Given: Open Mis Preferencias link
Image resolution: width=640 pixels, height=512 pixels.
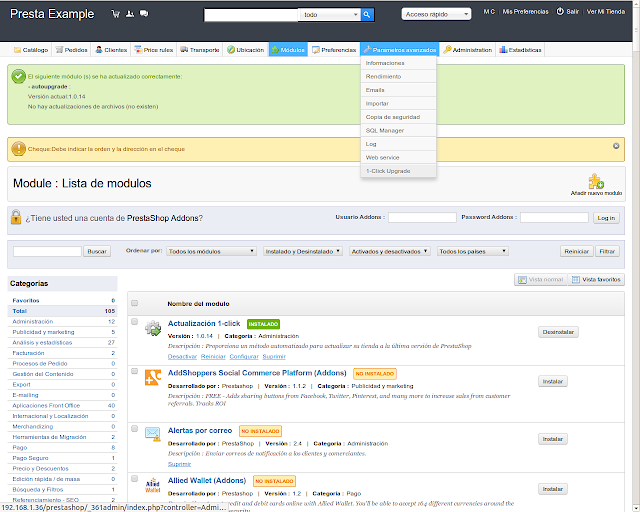Looking at the screenshot, I should click(525, 11).
